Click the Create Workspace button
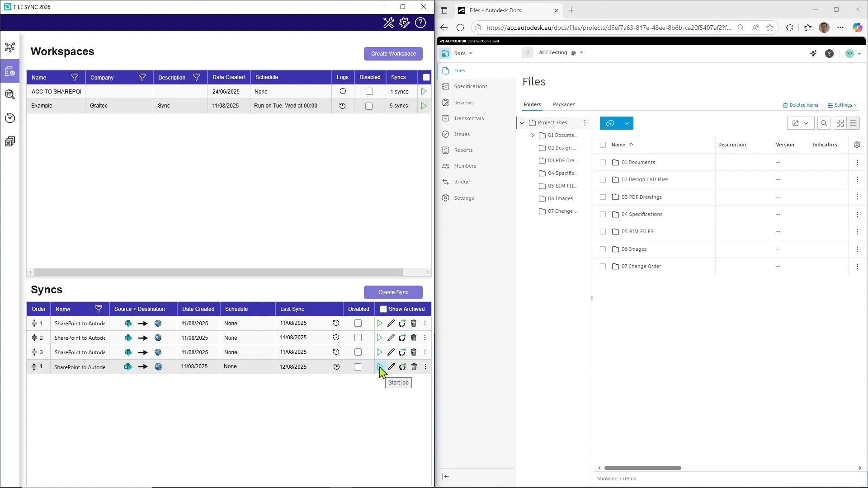The image size is (868, 488). click(x=393, y=54)
